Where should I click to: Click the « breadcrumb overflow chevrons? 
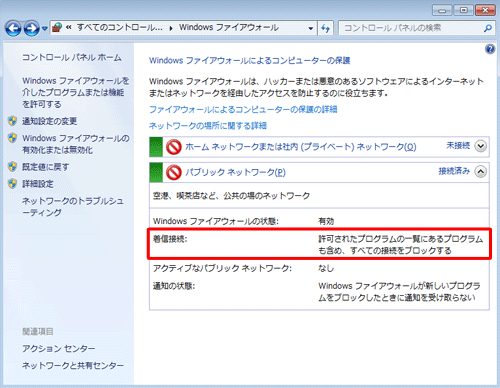point(69,27)
